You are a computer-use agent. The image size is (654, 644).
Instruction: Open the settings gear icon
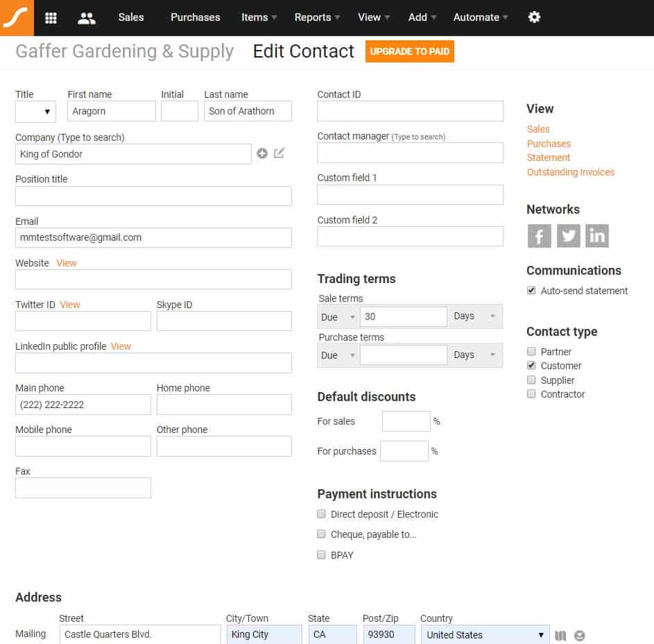point(534,17)
